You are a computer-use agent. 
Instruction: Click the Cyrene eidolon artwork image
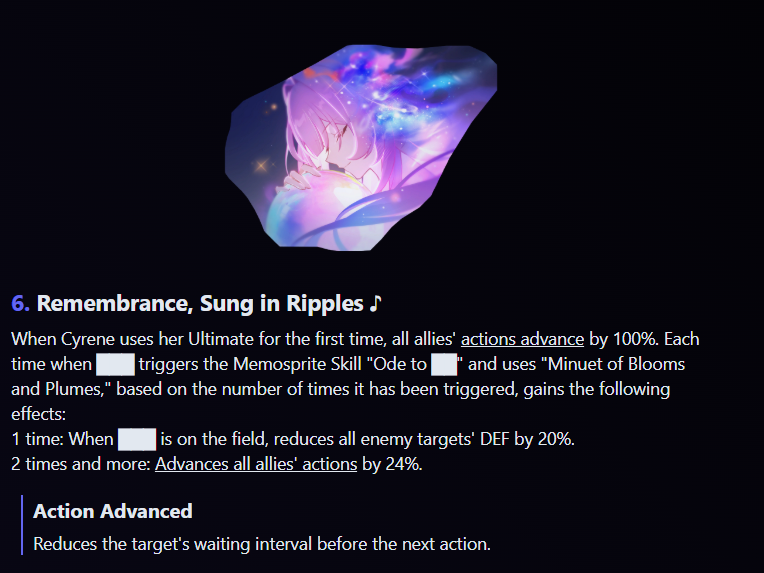(x=361, y=148)
